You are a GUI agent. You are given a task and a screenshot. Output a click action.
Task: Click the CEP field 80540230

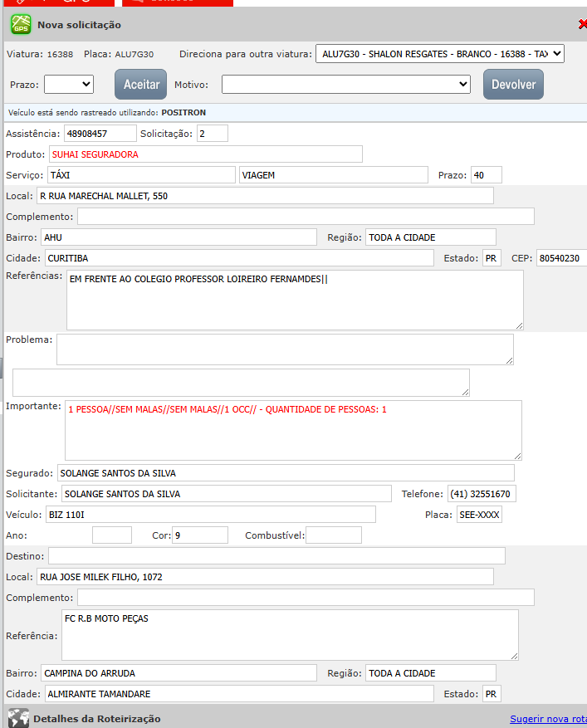562,258
